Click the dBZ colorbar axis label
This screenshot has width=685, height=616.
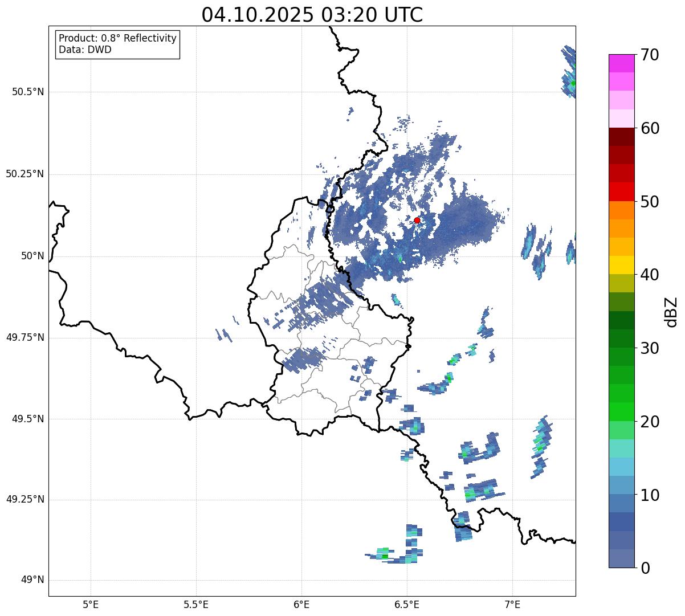(x=671, y=311)
